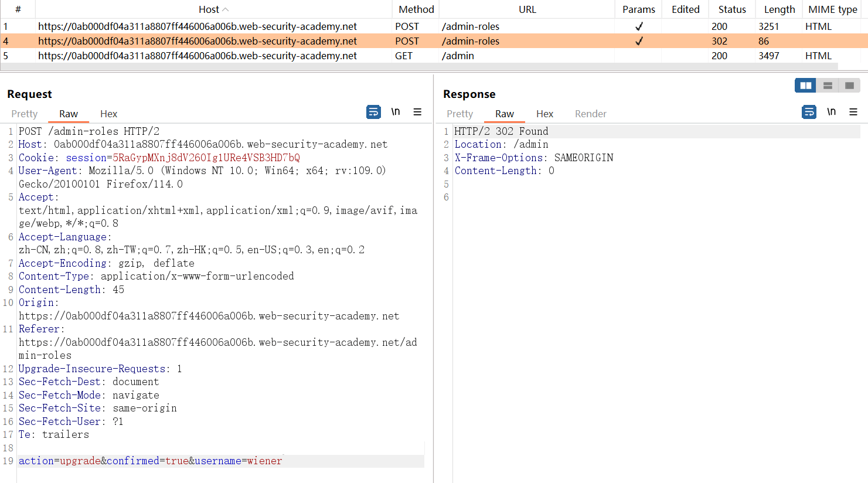The height and width of the screenshot is (483, 868).
Task: Switch to the combined tabbed layout
Action: click(849, 86)
